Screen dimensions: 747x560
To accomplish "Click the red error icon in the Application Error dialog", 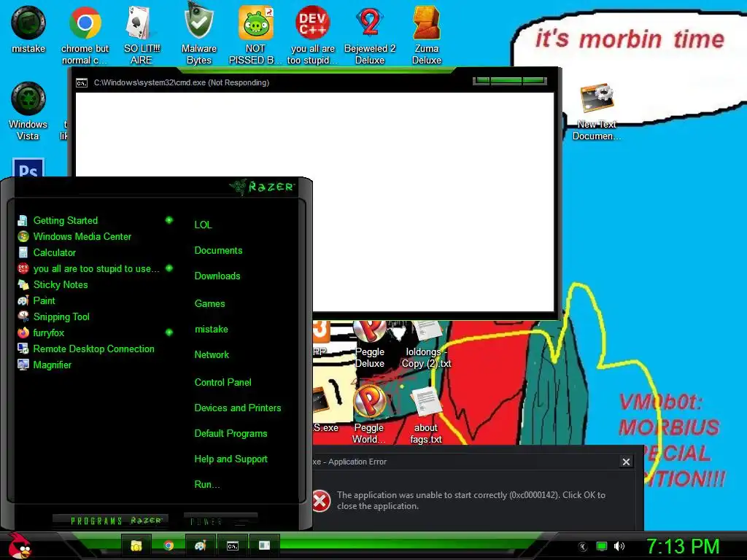I will tap(321, 501).
